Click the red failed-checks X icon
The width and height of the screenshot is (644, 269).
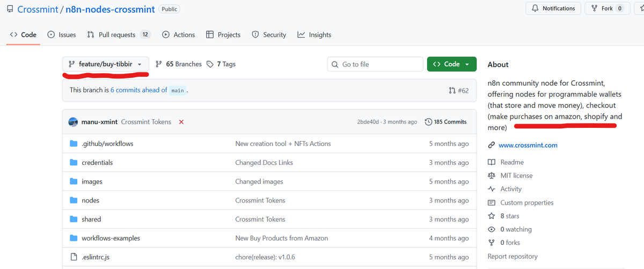[x=181, y=122]
